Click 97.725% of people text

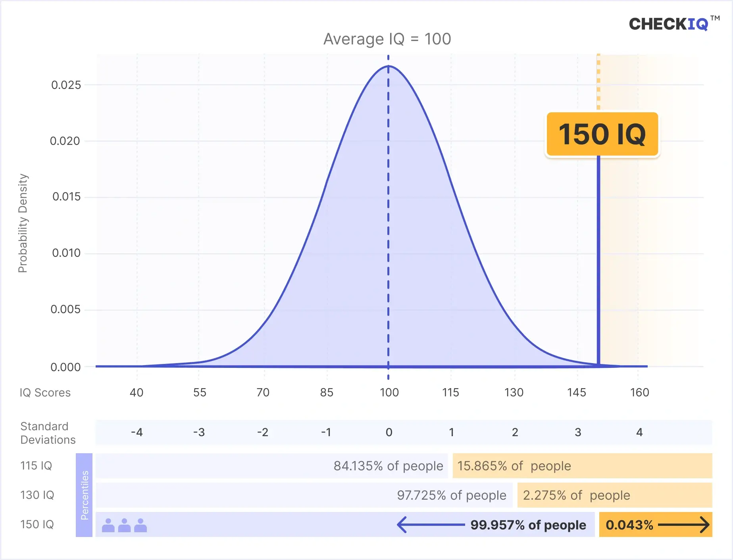[452, 495]
